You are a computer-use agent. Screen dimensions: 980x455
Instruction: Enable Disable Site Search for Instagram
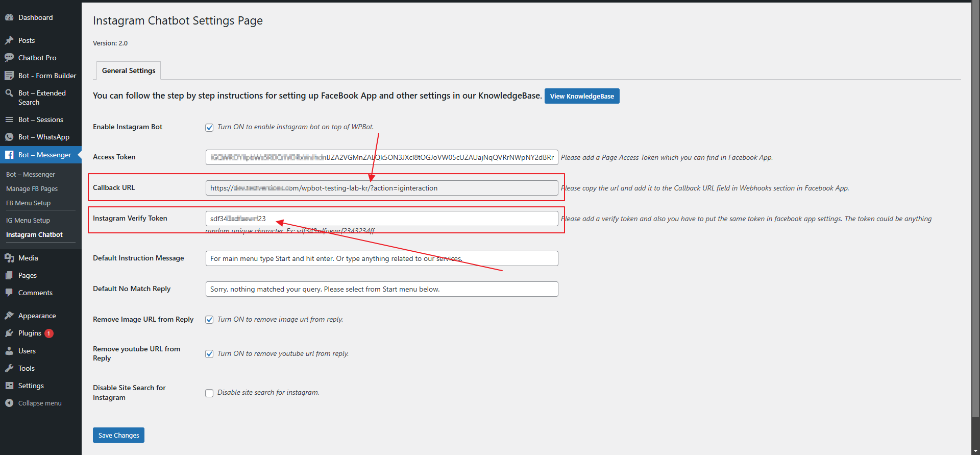pos(209,393)
